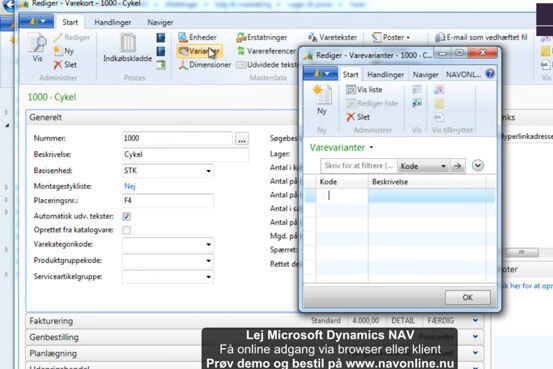Open Dimensioner in the Masterdata group
This screenshot has width=553, height=369.
click(x=205, y=65)
